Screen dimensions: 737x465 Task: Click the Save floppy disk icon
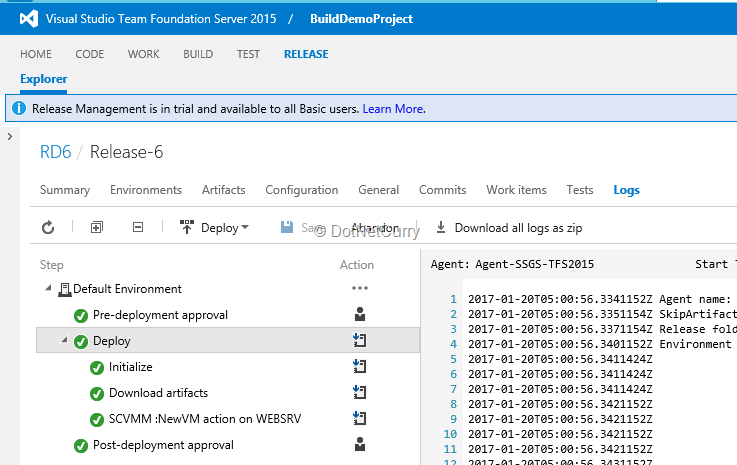[287, 227]
